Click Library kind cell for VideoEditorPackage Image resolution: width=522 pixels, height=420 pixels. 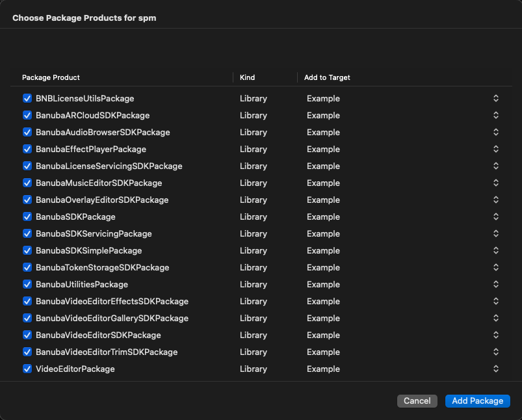coord(254,369)
